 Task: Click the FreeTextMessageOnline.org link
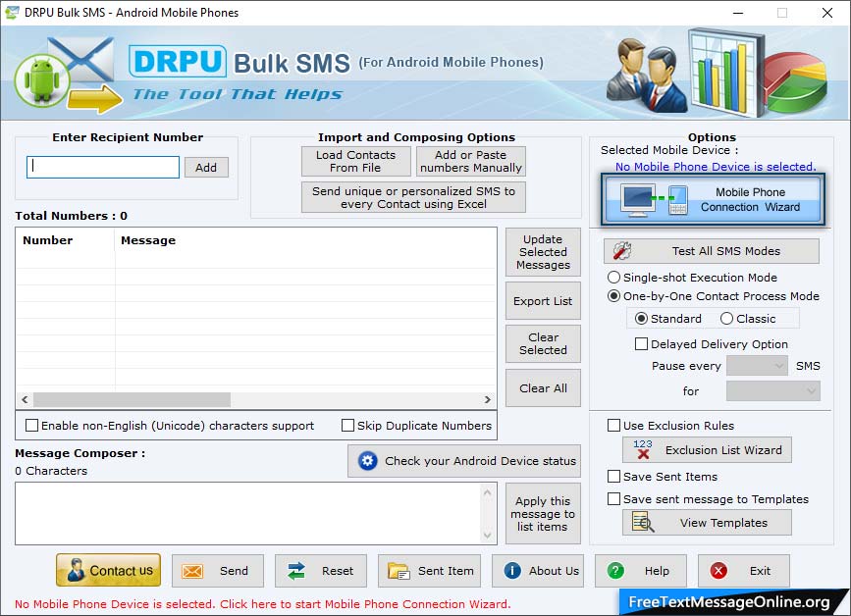(729, 602)
